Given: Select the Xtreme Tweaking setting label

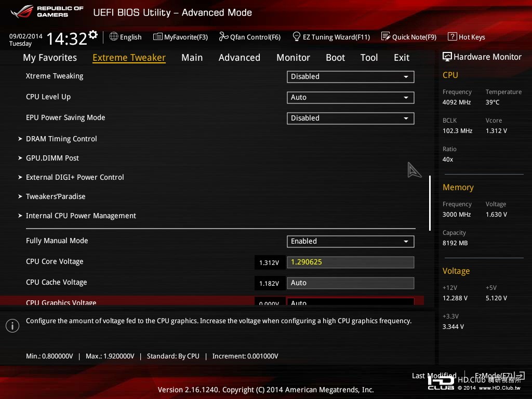Looking at the screenshot, I should [55, 76].
